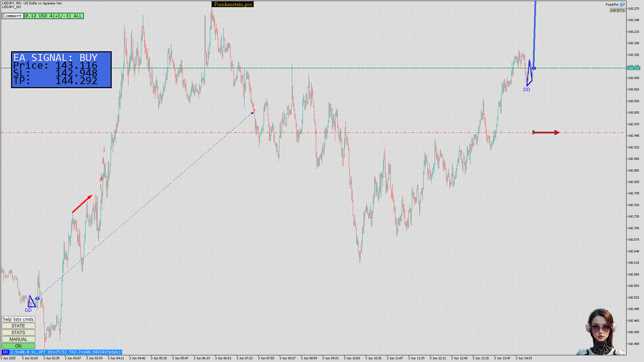Click the green profit summary 0.12 USD label
Viewport: 644px width, 362px height.
[54, 16]
